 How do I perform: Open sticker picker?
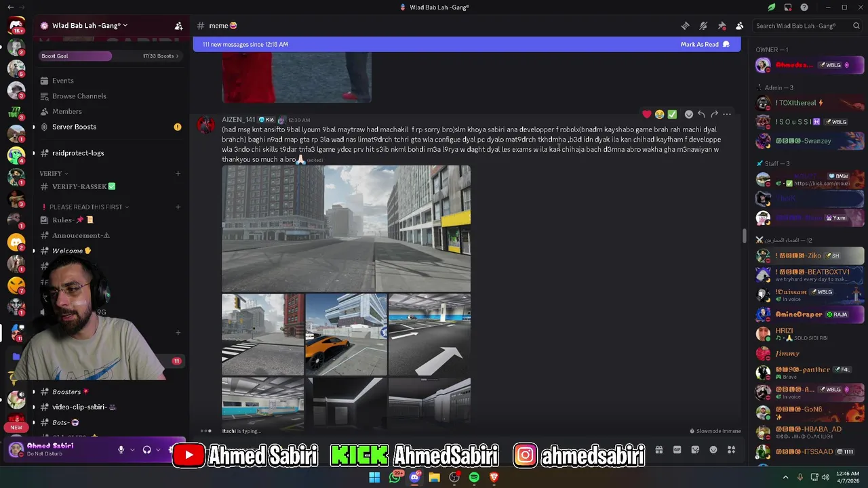pyautogui.click(x=695, y=449)
